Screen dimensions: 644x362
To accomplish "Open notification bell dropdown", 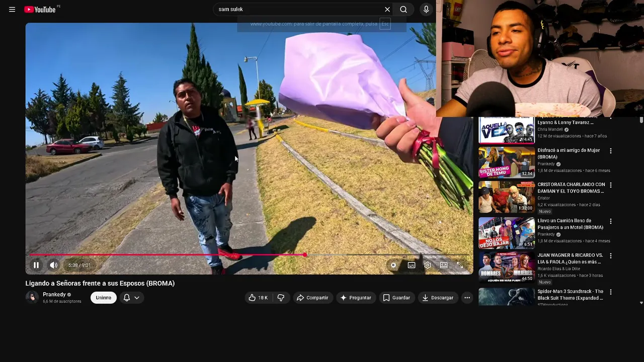I will pos(131,298).
